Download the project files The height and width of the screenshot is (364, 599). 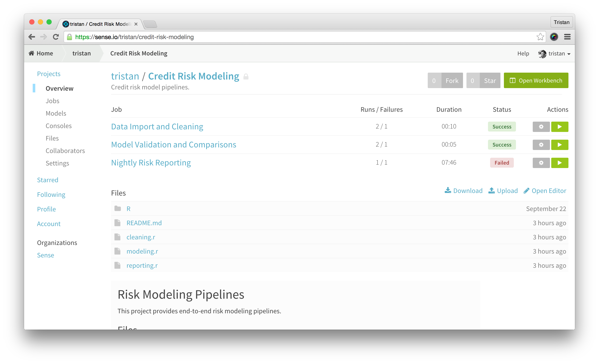click(463, 191)
